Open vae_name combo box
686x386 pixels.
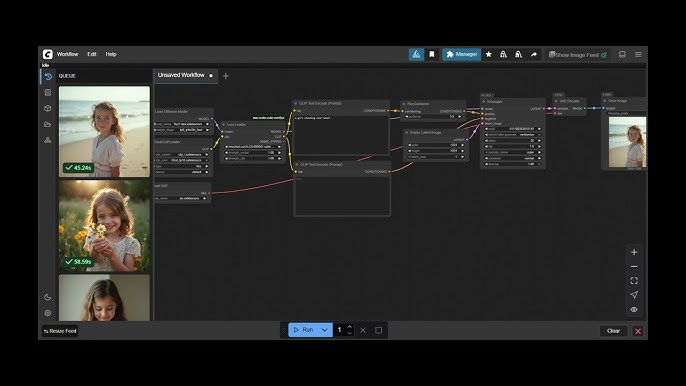[180, 199]
